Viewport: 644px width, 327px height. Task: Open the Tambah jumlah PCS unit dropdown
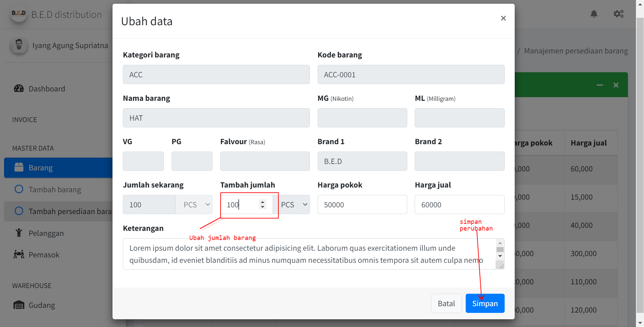292,205
